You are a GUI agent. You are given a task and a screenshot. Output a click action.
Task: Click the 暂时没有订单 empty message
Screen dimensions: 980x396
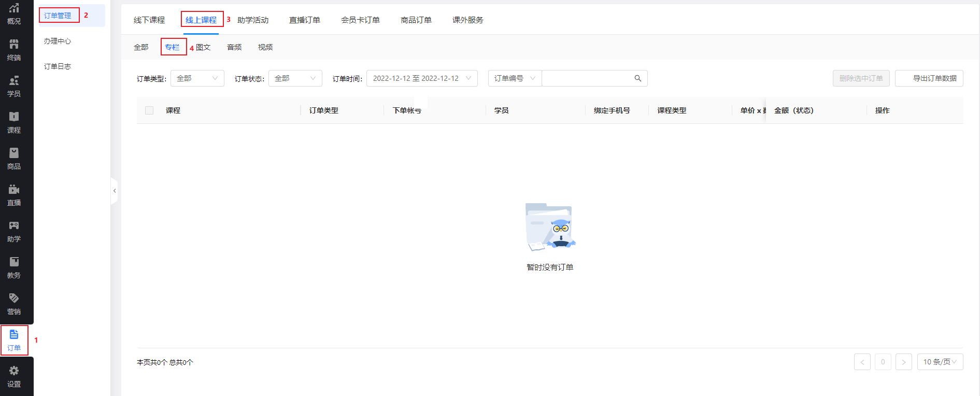click(550, 267)
